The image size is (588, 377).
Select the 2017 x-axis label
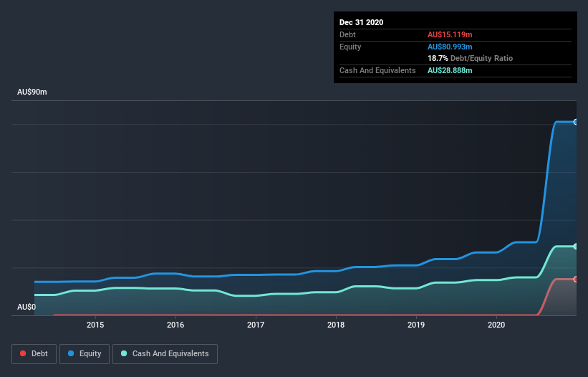[x=256, y=325]
